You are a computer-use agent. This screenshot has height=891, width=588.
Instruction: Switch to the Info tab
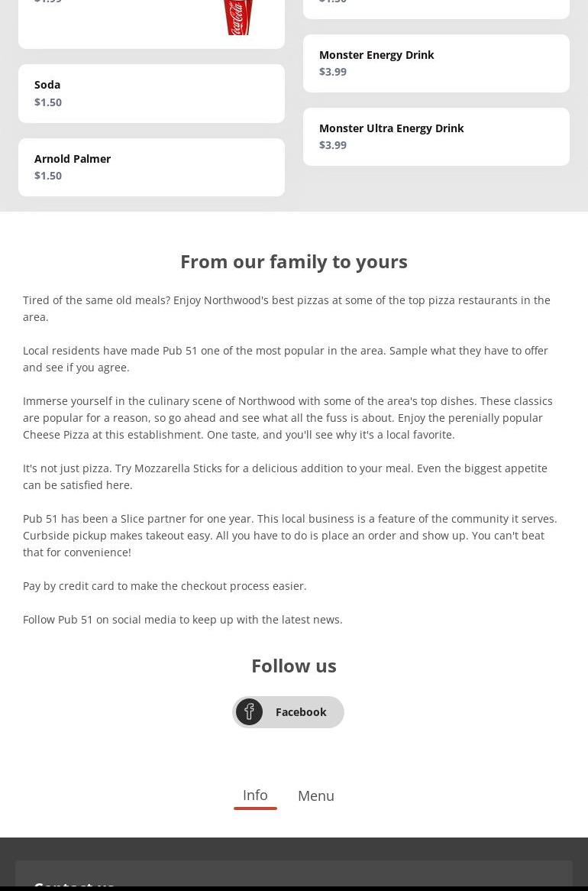click(x=255, y=795)
